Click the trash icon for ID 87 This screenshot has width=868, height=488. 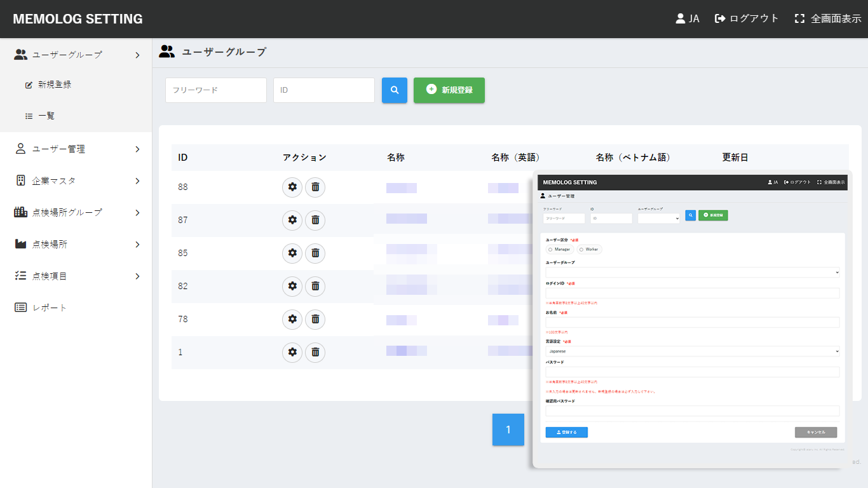(x=315, y=220)
